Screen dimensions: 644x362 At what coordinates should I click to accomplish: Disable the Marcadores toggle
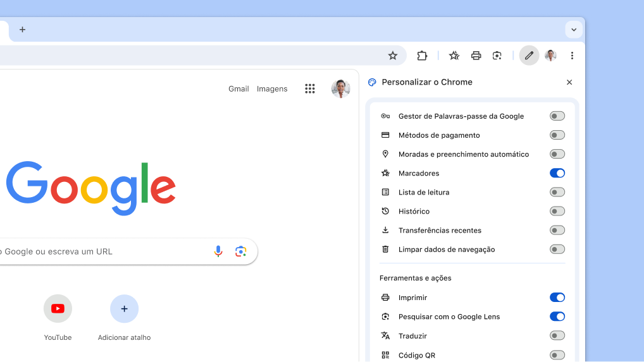point(557,173)
